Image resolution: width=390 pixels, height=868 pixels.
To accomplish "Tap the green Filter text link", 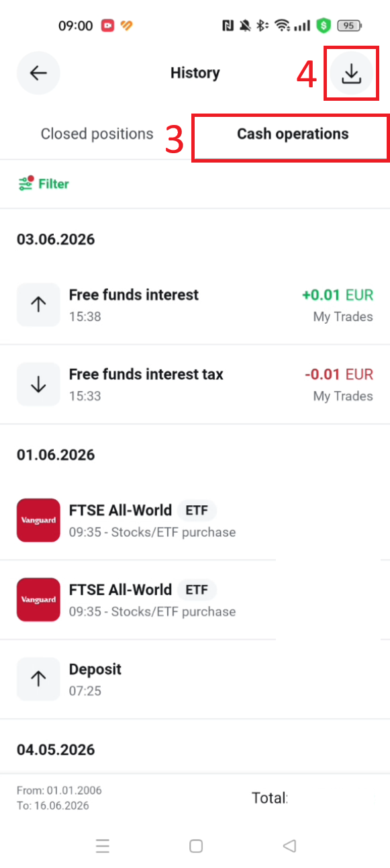I will (x=54, y=183).
